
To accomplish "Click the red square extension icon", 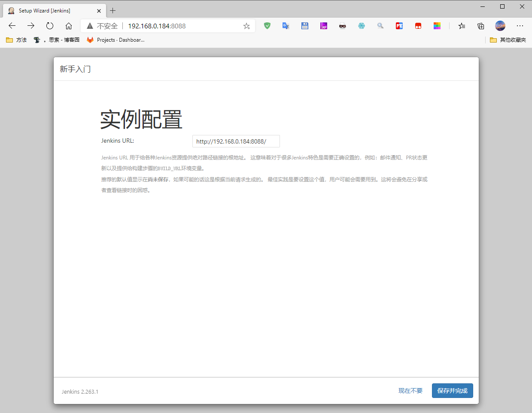I will tap(418, 26).
